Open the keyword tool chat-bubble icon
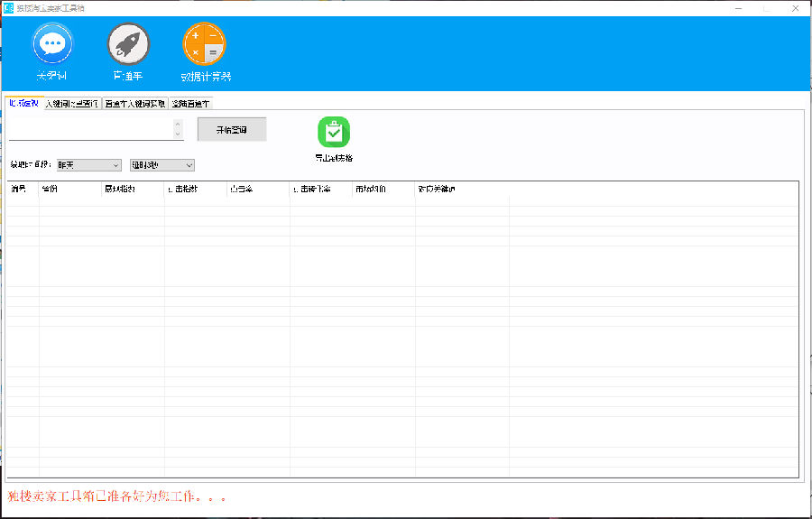 point(52,44)
